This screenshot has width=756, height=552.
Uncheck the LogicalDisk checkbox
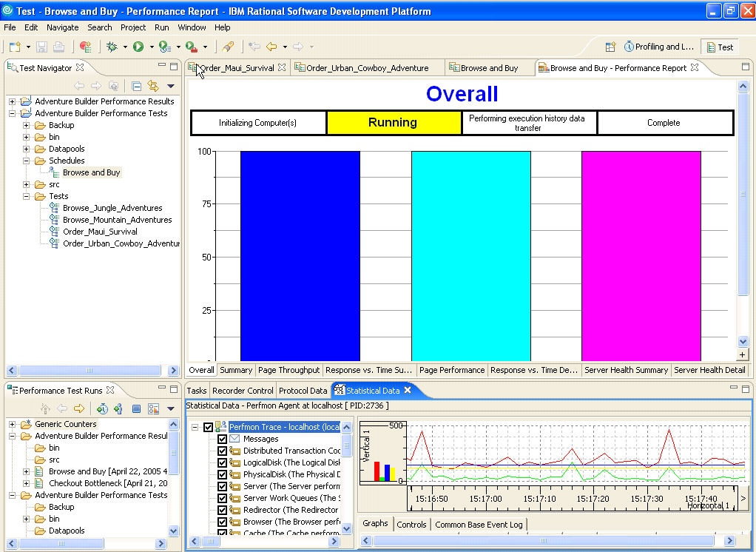(222, 462)
